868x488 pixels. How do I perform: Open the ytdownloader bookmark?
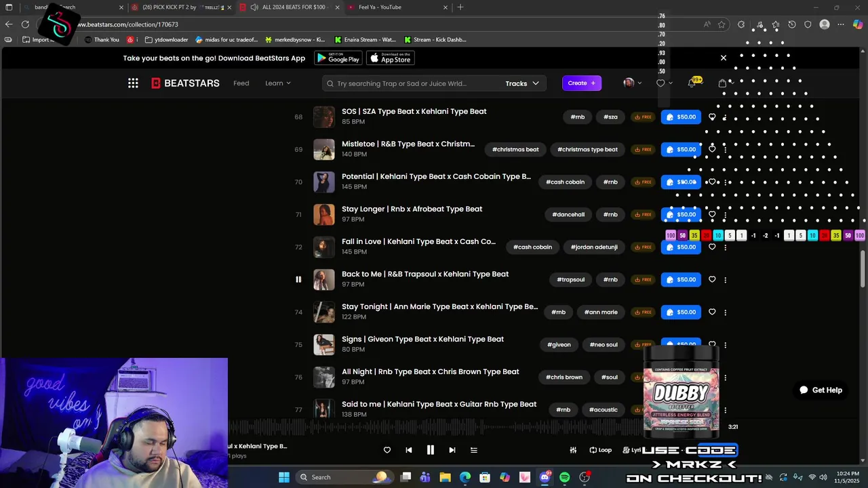(x=166, y=39)
